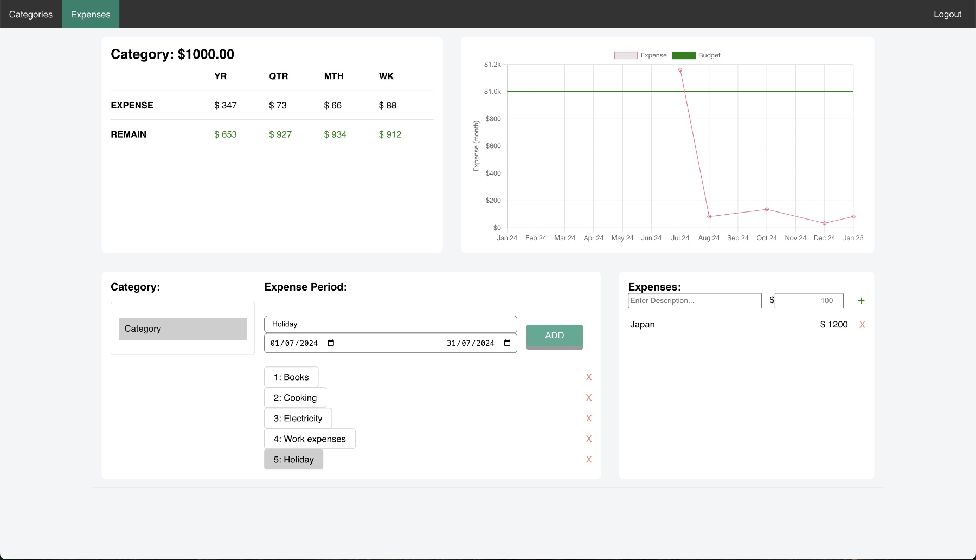
Task: Delete the Work expenses period
Action: (589, 439)
